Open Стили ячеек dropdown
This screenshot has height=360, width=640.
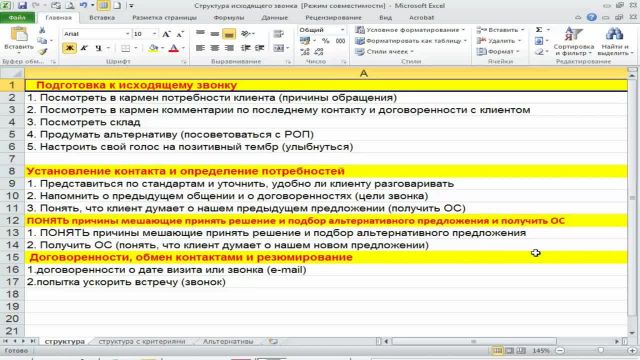tap(384, 52)
